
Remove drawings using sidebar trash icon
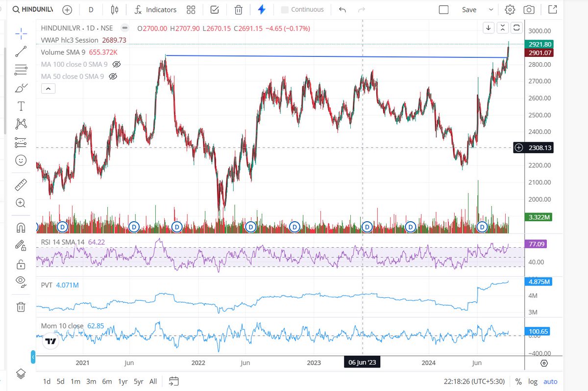click(x=21, y=307)
